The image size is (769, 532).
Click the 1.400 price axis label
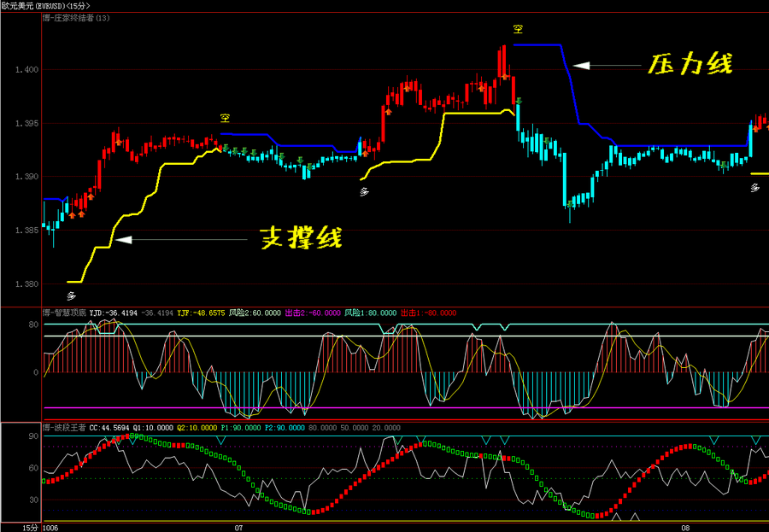point(26,70)
